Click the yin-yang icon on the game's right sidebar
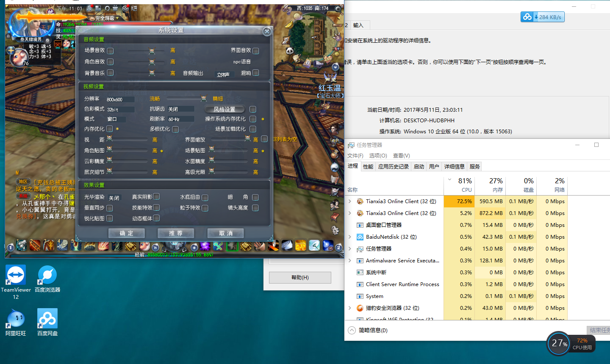Screen dimensions: 610x364 [x=335, y=167]
